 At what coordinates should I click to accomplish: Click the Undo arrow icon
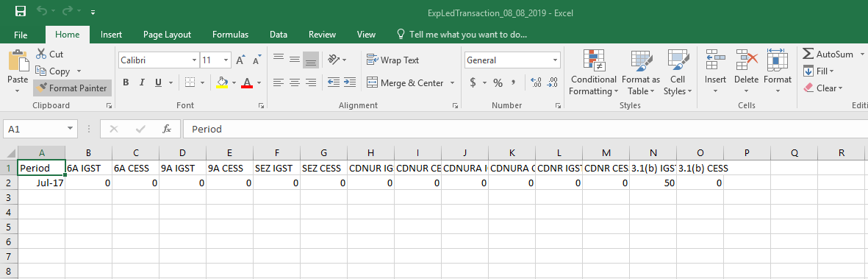41,11
